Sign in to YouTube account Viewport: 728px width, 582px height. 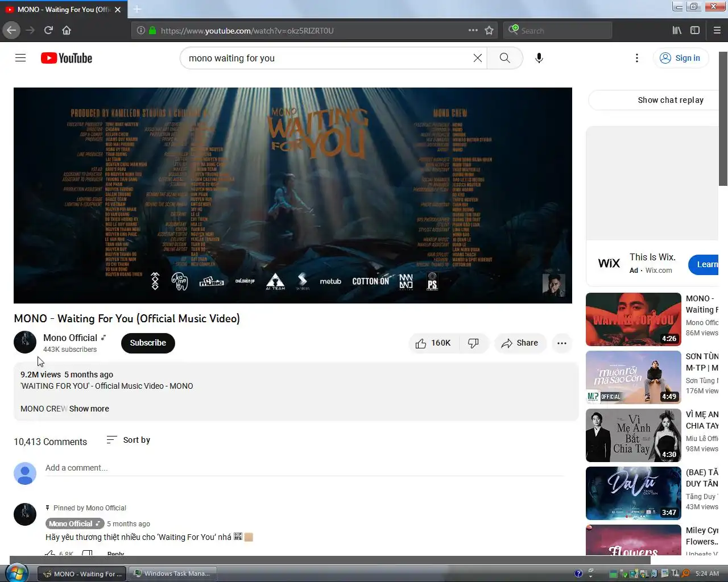click(x=680, y=58)
